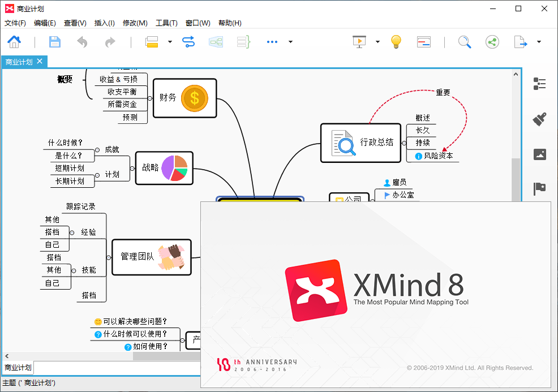Select the 收支平衡 subtopic
558x392 pixels.
point(122,92)
